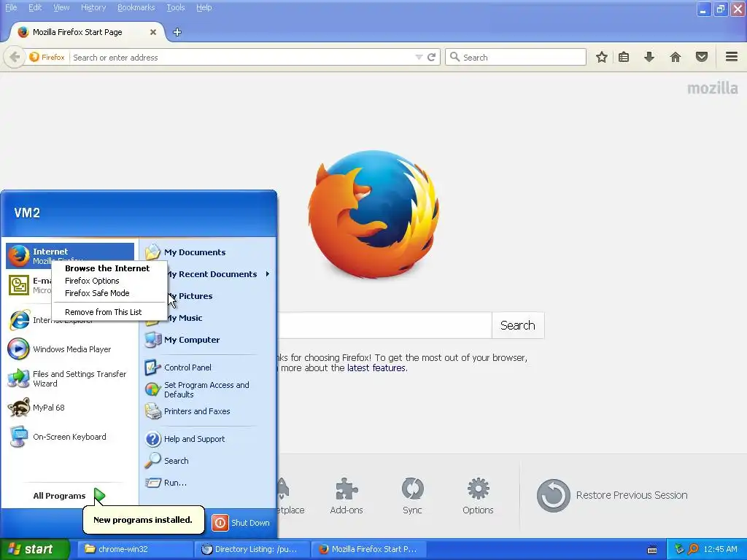The image size is (747, 560).
Task: Open Files and Settings Transfer Wizard
Action: click(x=69, y=378)
